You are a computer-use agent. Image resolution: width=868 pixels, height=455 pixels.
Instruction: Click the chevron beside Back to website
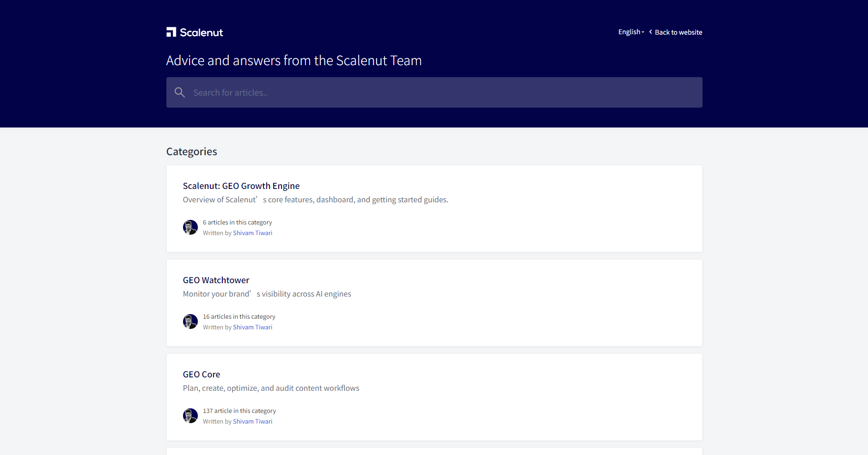point(650,32)
